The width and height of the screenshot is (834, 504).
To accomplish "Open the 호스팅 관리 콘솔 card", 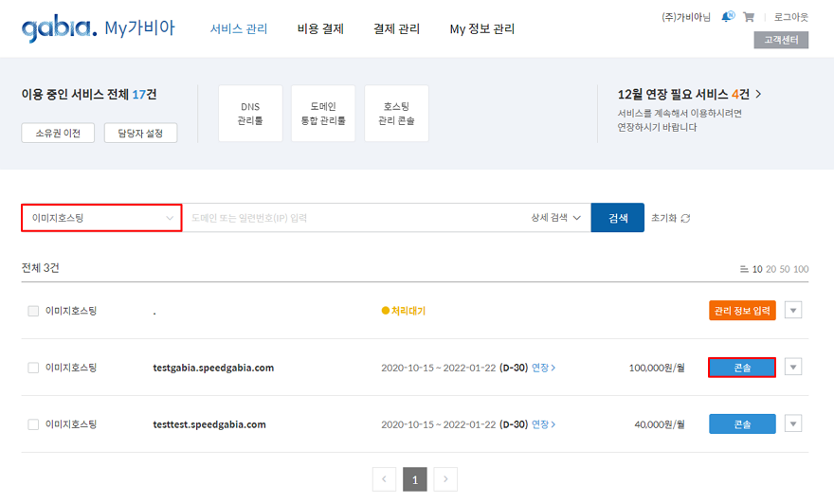I will [396, 114].
